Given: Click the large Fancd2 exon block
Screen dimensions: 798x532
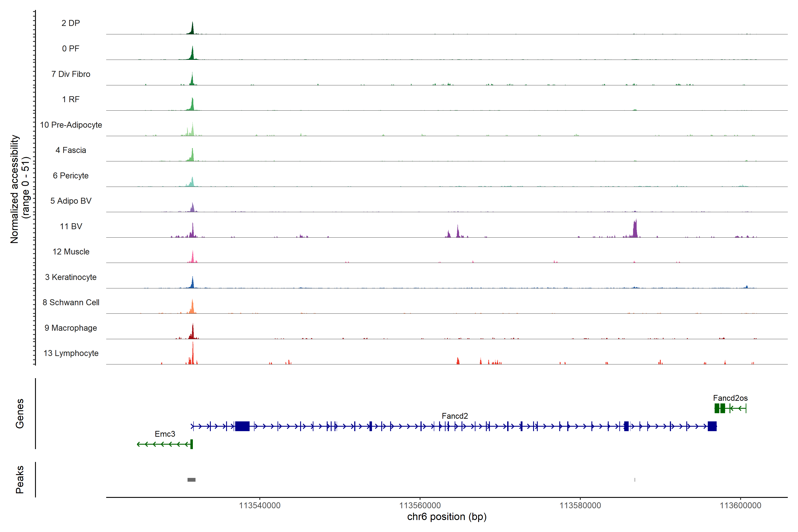Looking at the screenshot, I should [242, 426].
